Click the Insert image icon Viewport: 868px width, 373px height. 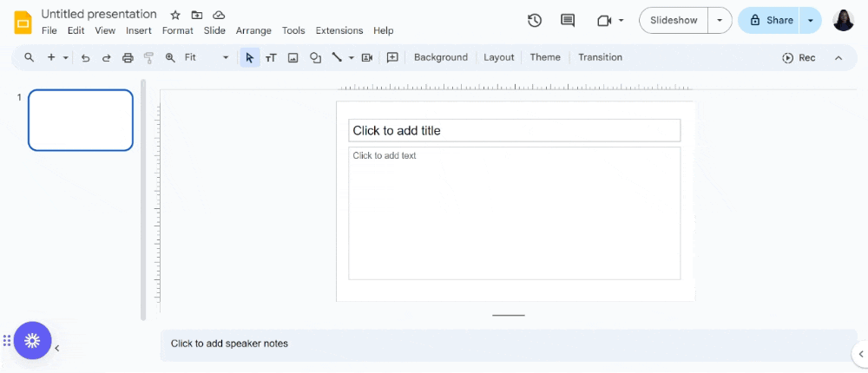click(x=293, y=57)
